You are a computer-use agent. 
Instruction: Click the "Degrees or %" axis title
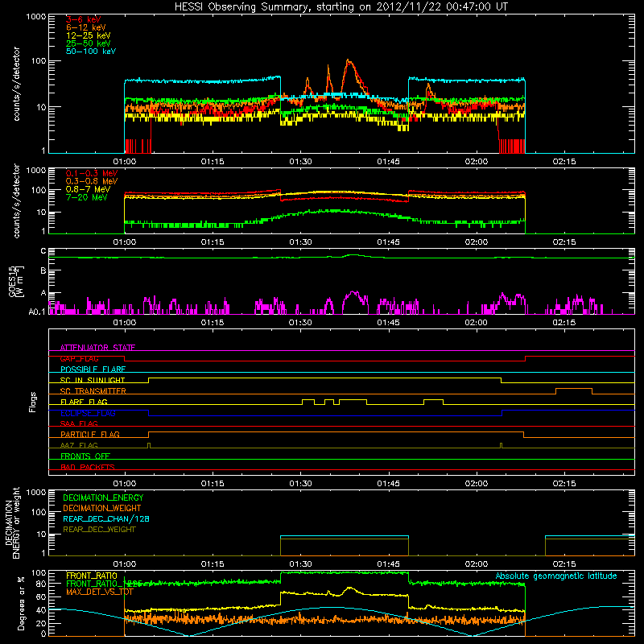pos(21,603)
